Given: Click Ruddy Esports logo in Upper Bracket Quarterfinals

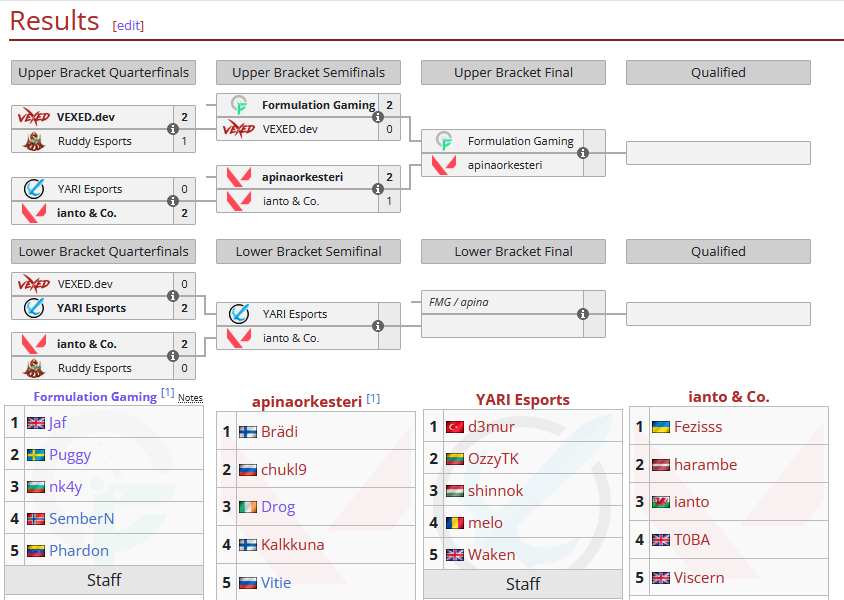Looking at the screenshot, I should coord(33,141).
